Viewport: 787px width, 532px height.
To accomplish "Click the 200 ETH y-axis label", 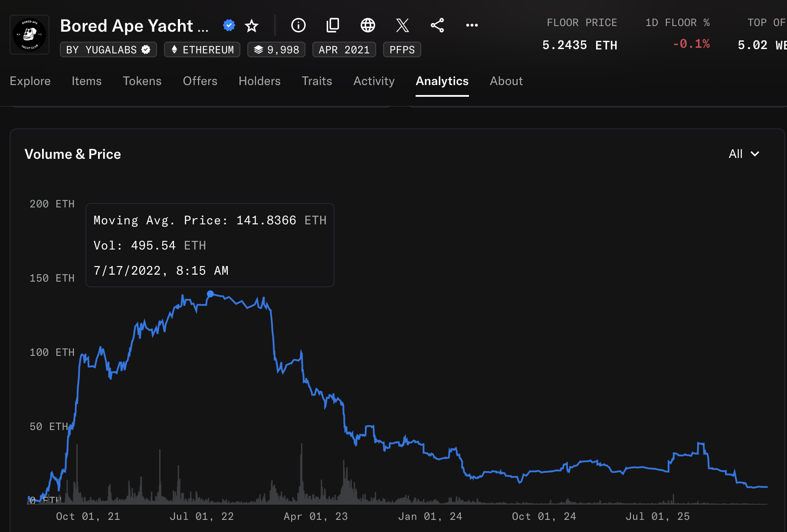I will (52, 204).
